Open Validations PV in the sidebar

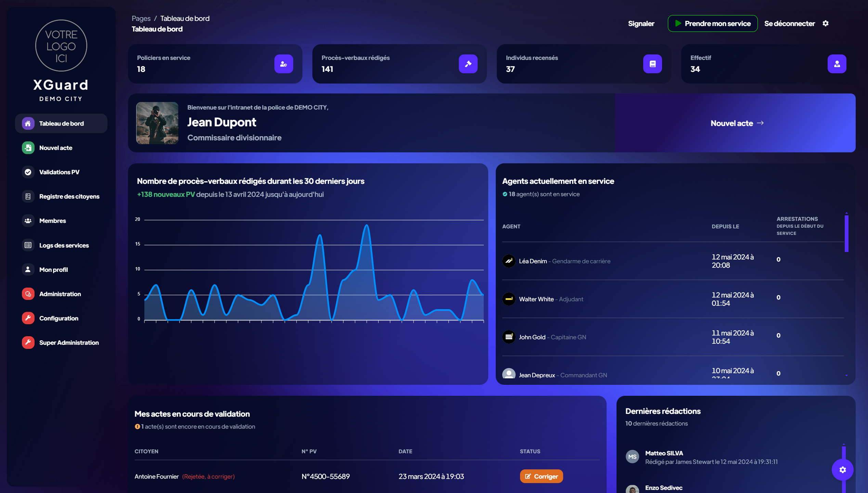[59, 172]
